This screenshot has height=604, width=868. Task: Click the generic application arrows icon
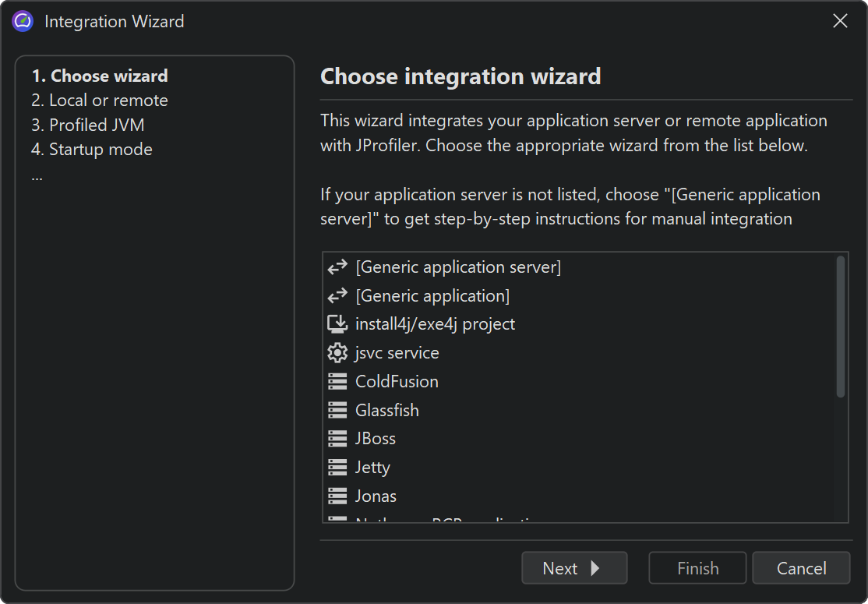[337, 296]
